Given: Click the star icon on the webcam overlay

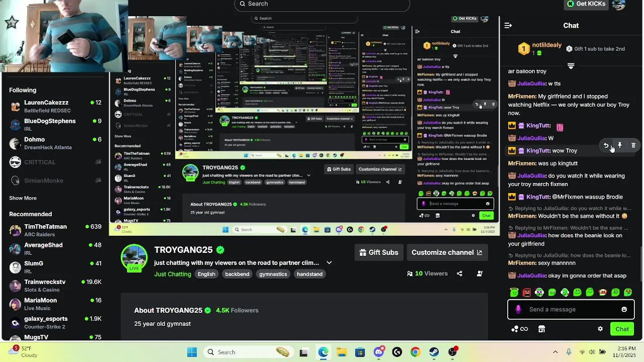Looking at the screenshot, I should pos(12,22).
